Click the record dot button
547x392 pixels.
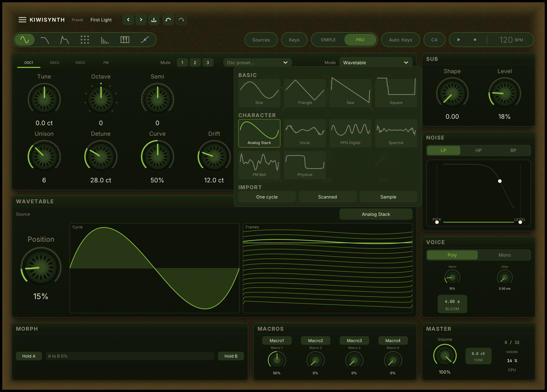point(475,40)
